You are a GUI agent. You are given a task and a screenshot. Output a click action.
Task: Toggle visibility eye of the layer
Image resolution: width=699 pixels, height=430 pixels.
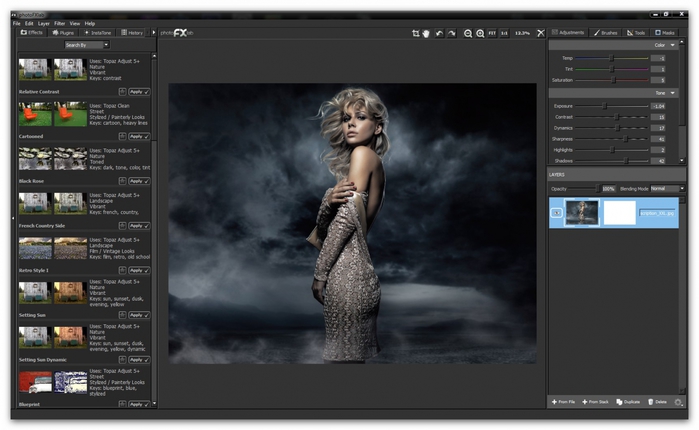(x=556, y=213)
